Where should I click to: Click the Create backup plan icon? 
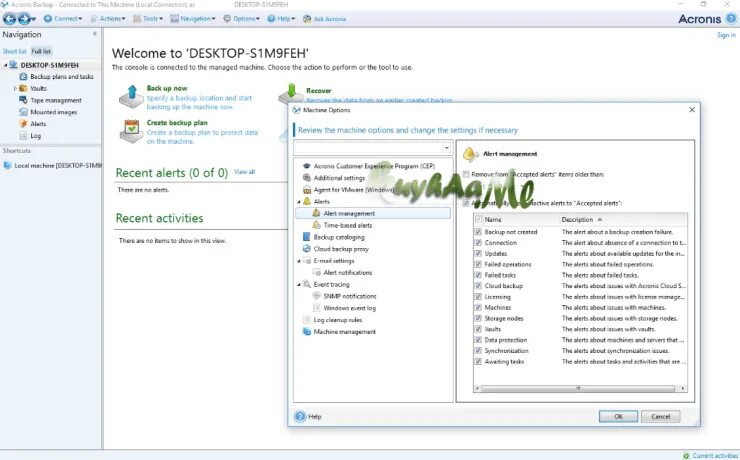(131, 131)
